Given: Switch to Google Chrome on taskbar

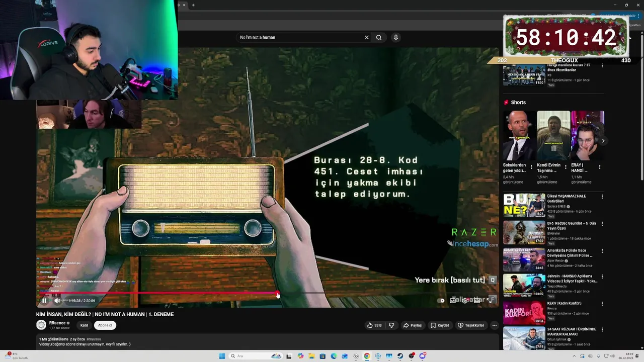Looking at the screenshot, I should [367, 356].
